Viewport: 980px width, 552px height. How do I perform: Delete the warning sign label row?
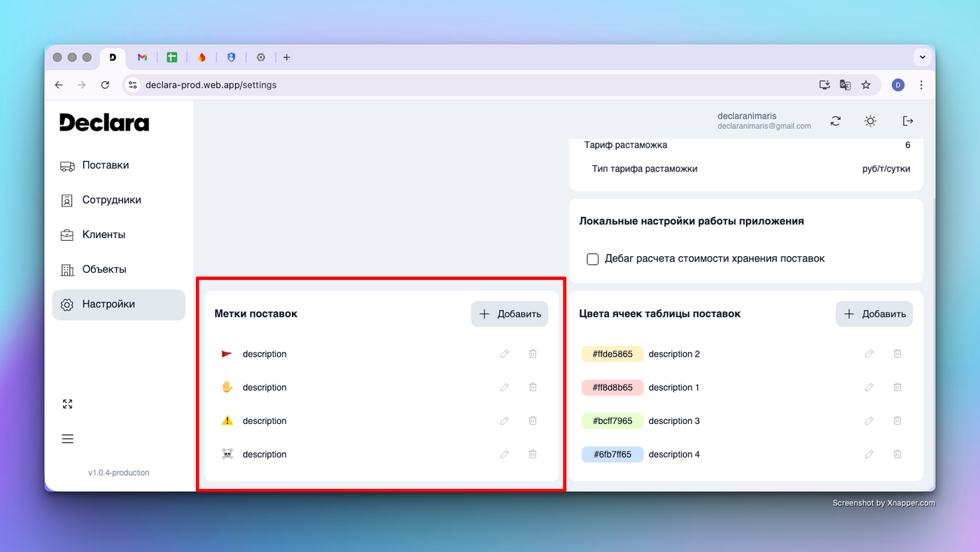(533, 421)
